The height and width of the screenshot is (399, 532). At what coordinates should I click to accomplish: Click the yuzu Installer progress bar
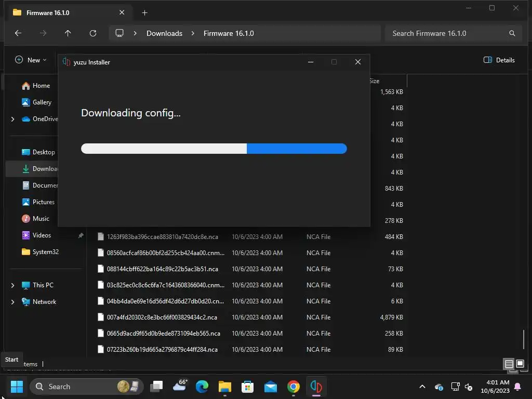[x=214, y=149]
